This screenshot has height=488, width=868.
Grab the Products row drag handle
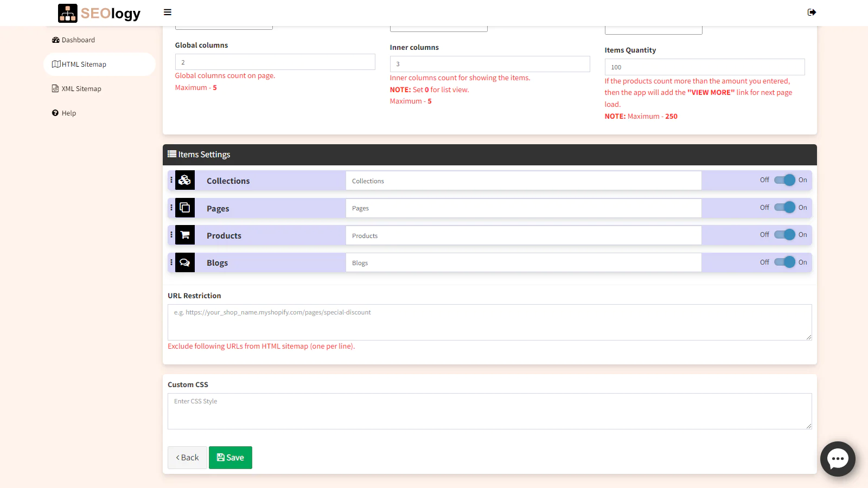click(171, 235)
